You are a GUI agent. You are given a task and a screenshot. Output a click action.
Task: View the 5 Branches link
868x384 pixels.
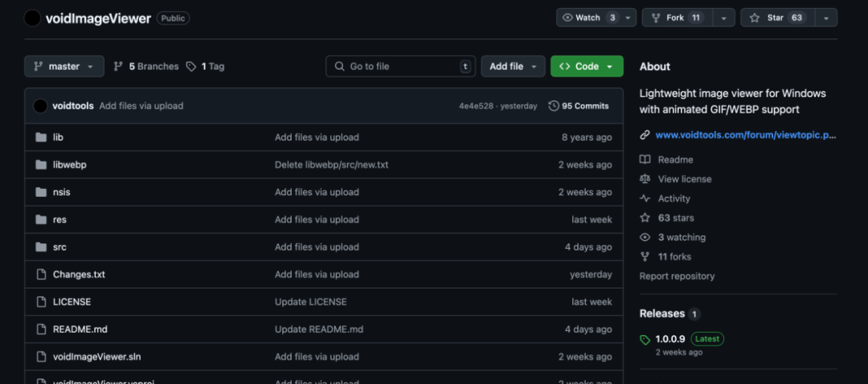coord(146,67)
